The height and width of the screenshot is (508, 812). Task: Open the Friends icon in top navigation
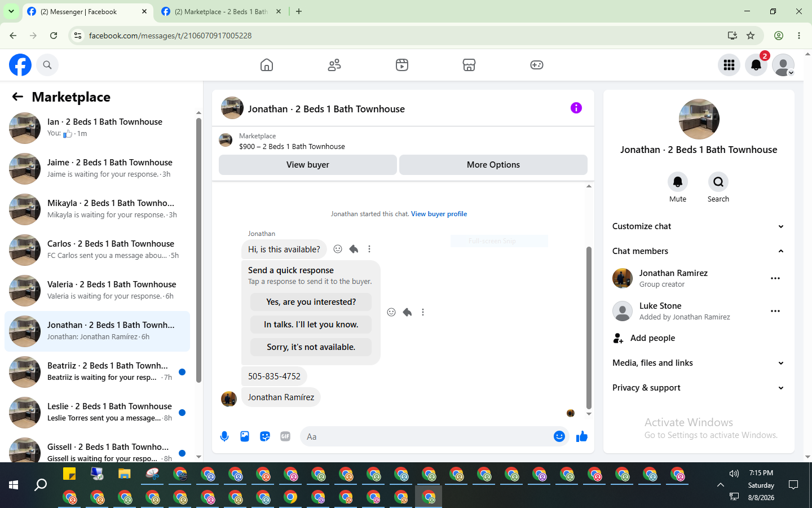[334, 65]
